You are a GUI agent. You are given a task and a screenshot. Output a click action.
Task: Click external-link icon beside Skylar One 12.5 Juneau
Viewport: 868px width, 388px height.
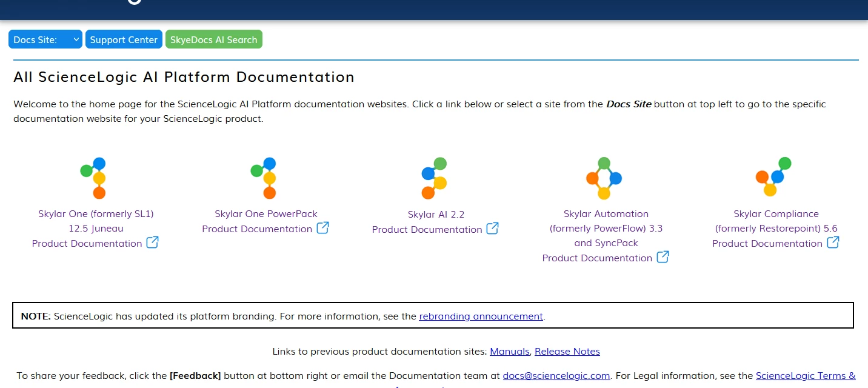[x=153, y=242]
